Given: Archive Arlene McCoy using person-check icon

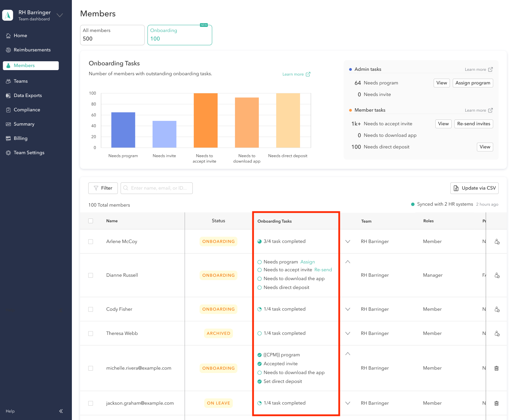Looking at the screenshot, I should click(497, 241).
